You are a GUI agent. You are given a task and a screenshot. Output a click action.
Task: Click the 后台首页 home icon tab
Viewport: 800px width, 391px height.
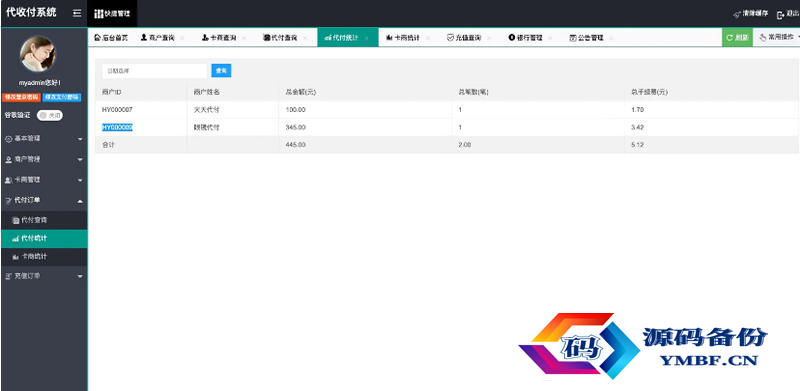point(98,37)
